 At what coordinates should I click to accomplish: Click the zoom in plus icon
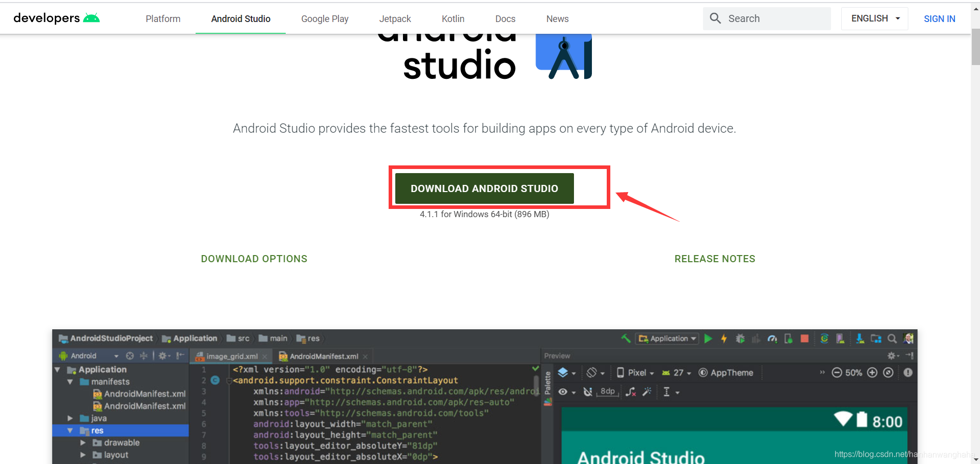click(872, 372)
